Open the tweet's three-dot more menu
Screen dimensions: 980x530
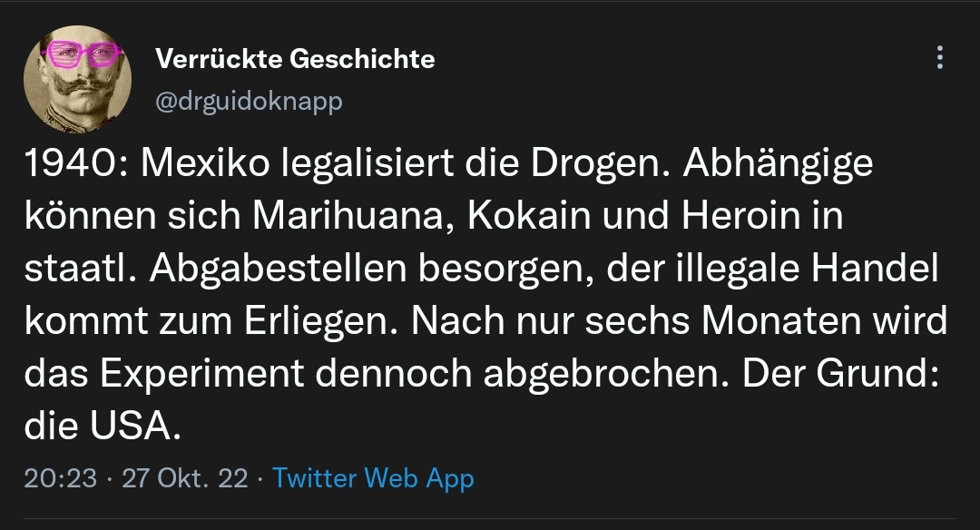point(939,59)
